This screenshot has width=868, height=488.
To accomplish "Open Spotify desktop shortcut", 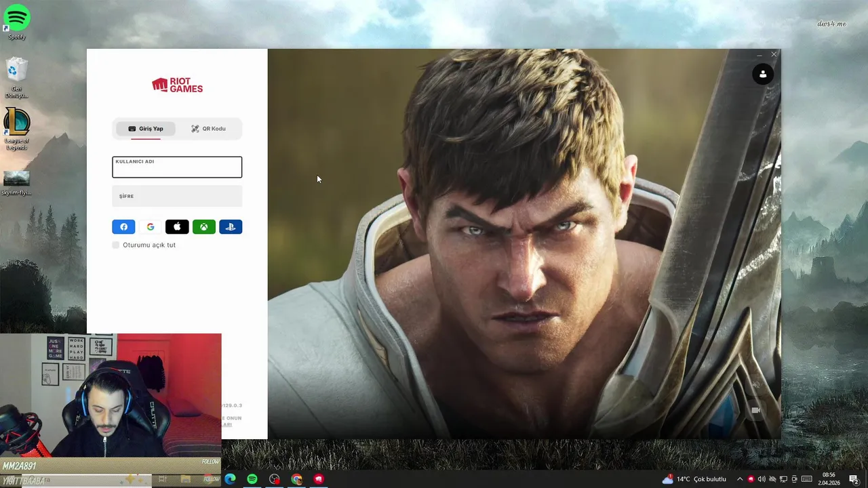I will (x=17, y=22).
